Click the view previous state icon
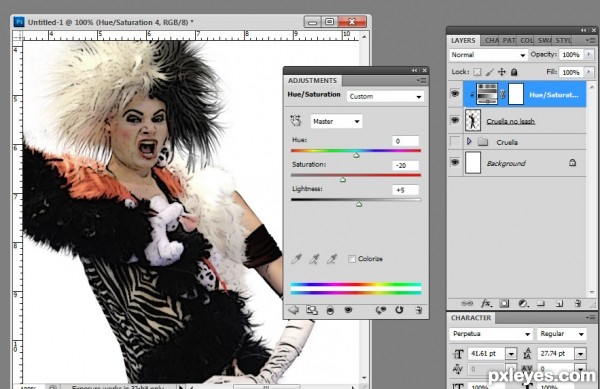The image size is (600, 389). [x=380, y=310]
